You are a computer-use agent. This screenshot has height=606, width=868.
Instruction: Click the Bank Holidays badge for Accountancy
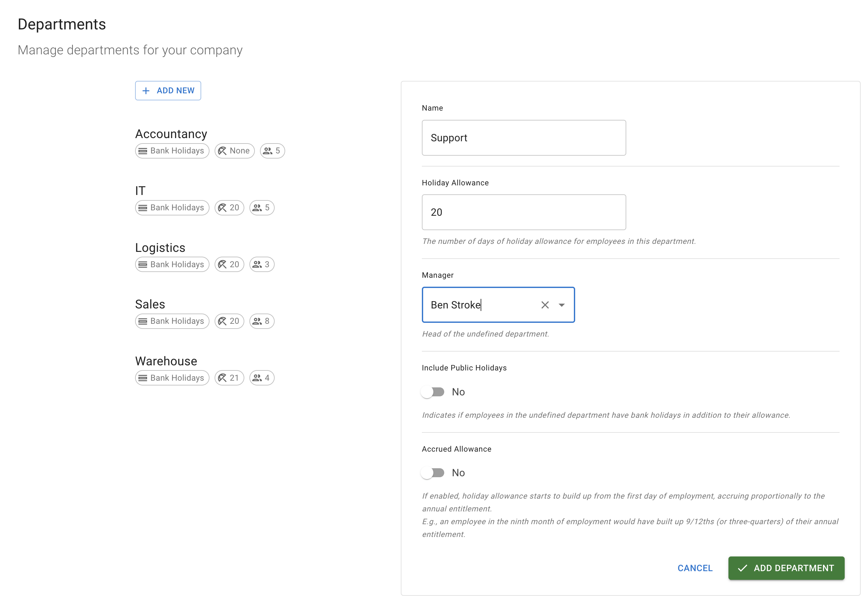[x=172, y=151]
